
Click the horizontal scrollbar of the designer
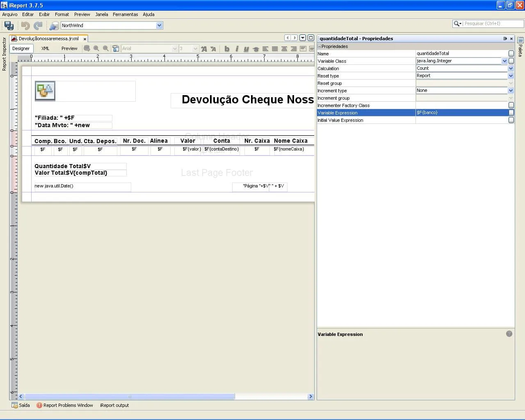129,397
